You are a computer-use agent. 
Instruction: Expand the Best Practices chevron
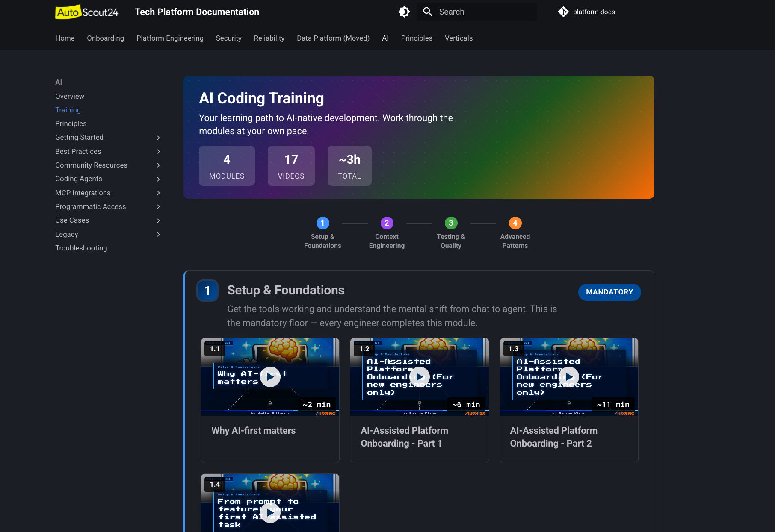coord(158,151)
